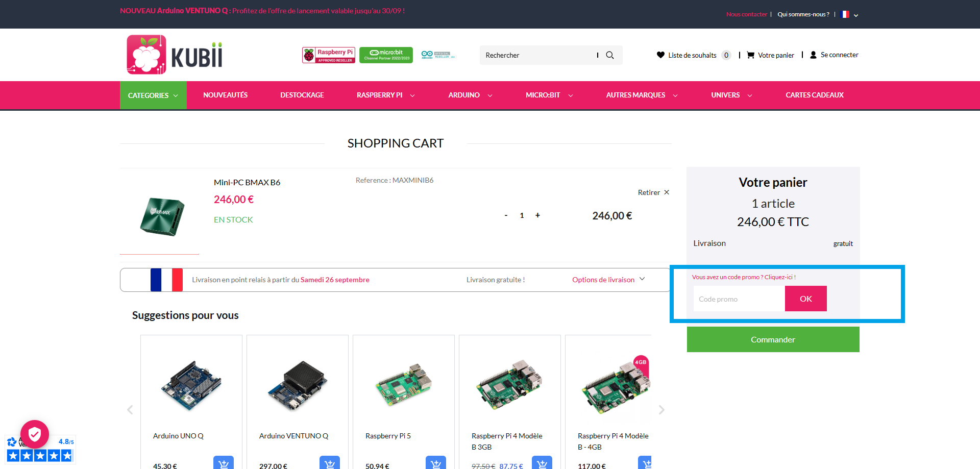Click the wishlist heart icon
Screen dimensions: 980x469
[660, 55]
